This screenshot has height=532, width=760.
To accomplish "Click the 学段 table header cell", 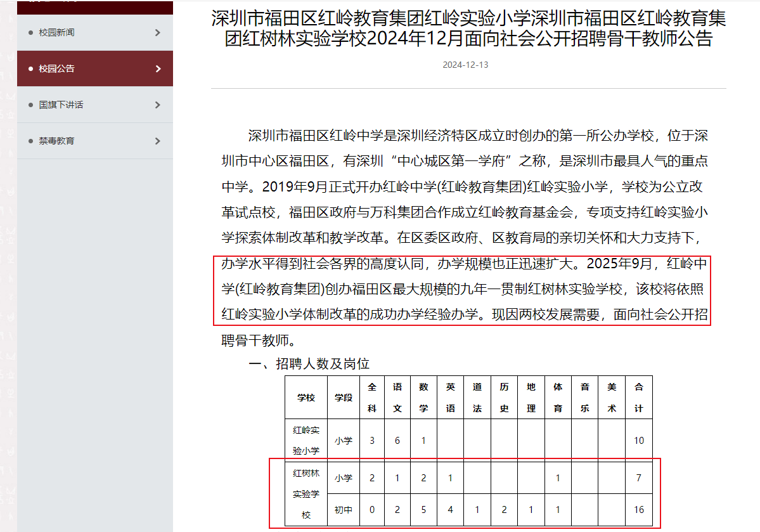I will [344, 398].
